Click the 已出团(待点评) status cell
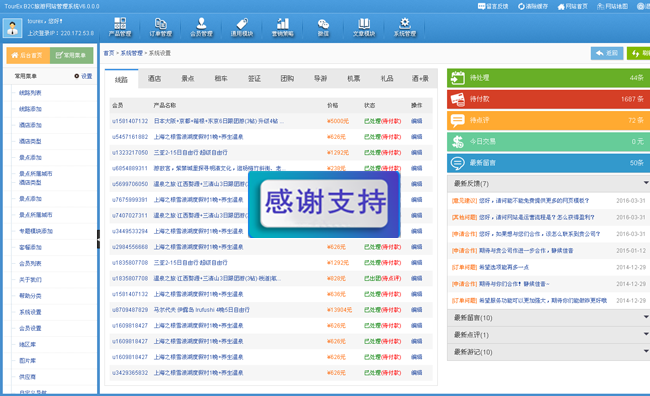 tap(382, 278)
